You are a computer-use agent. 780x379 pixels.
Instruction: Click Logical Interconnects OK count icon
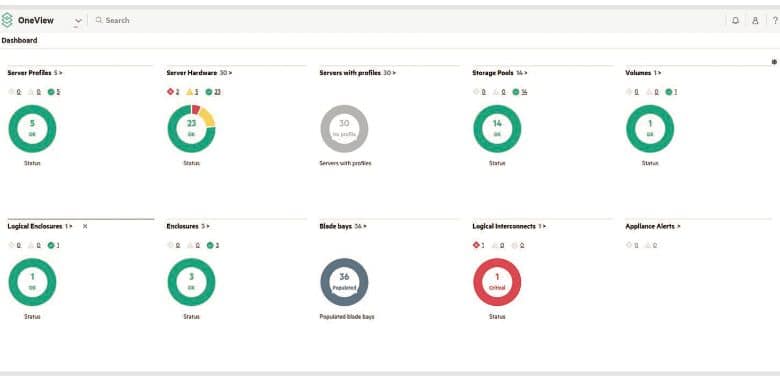tap(515, 245)
